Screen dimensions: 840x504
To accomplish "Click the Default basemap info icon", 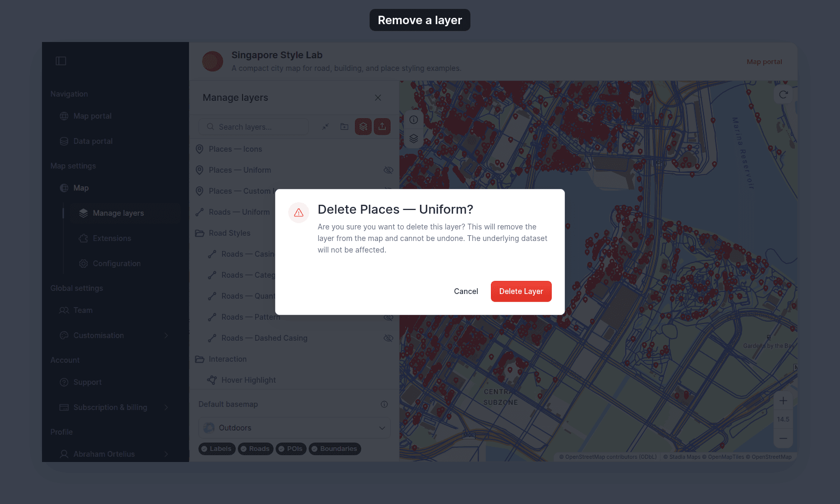I will coord(384,404).
